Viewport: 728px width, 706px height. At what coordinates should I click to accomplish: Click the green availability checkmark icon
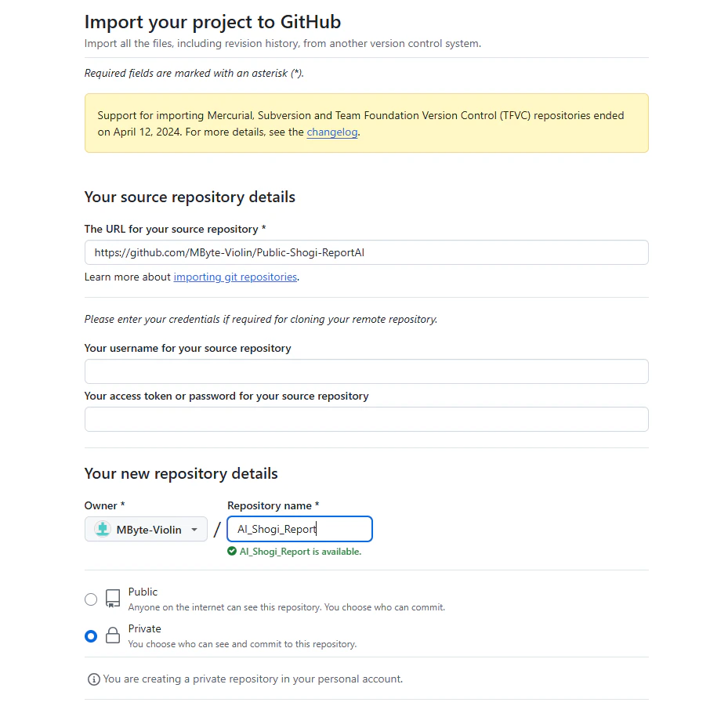[232, 552]
